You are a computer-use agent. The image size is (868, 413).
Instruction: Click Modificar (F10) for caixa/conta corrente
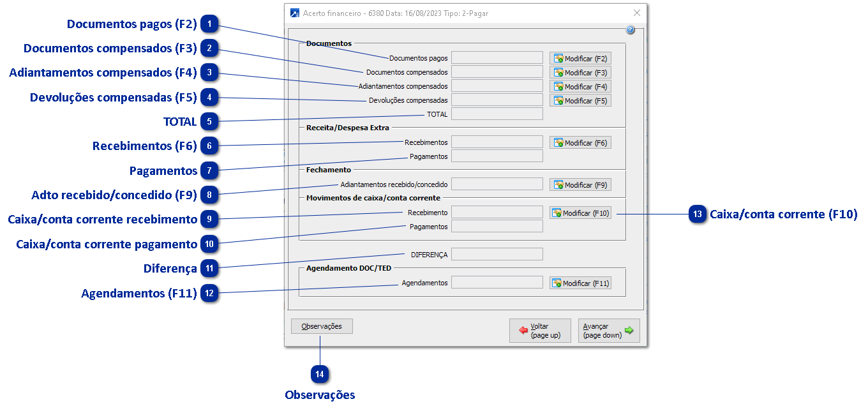[x=581, y=213]
